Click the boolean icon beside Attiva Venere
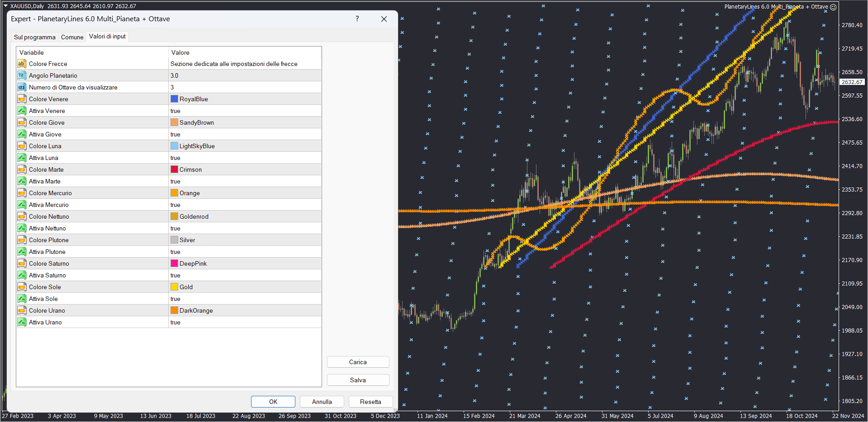Image resolution: width=868 pixels, height=422 pixels. pos(22,111)
